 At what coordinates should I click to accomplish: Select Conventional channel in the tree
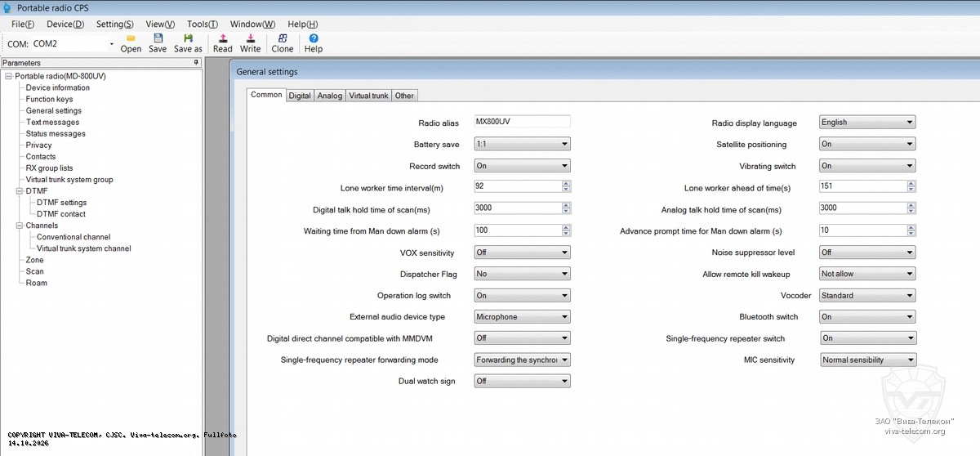point(73,237)
